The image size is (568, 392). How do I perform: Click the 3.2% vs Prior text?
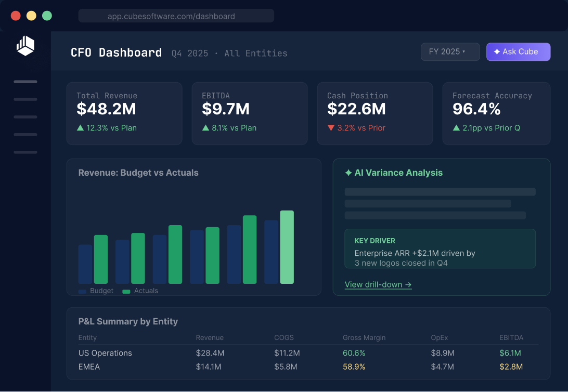pyautogui.click(x=361, y=128)
